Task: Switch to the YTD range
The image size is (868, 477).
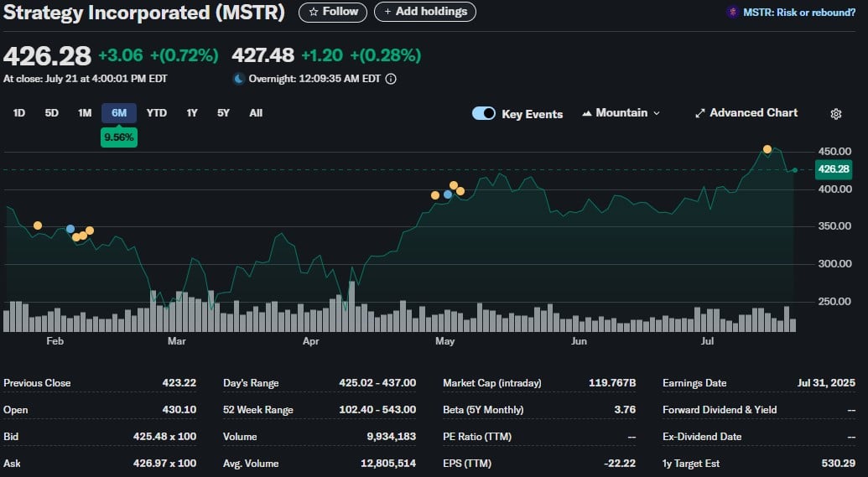Action: 157,113
